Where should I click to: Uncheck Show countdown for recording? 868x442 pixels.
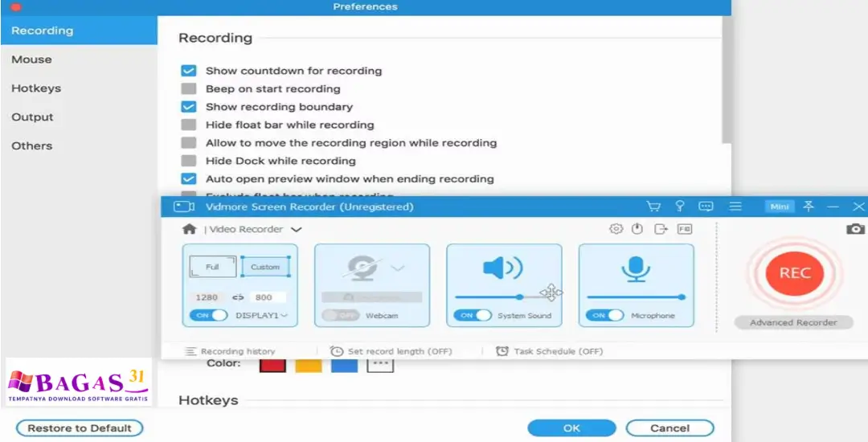(x=189, y=71)
